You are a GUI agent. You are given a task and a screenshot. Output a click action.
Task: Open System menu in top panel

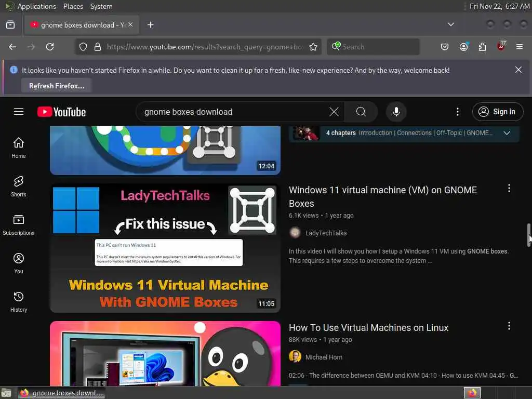tap(101, 6)
